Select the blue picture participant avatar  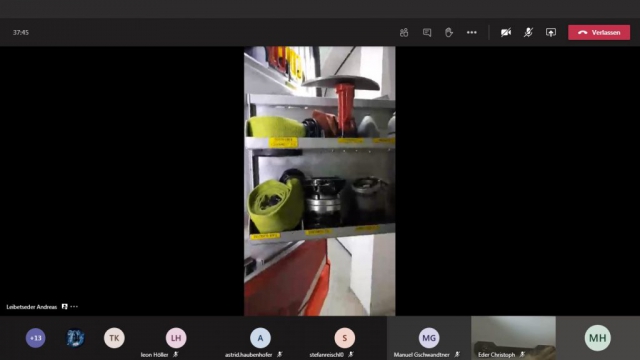[75, 338]
